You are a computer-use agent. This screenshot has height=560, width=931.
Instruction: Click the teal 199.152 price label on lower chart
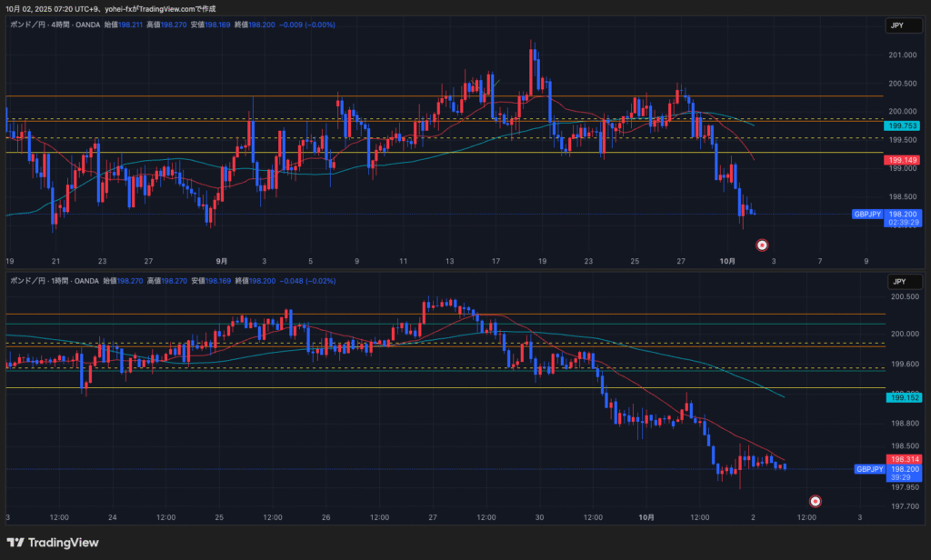[x=905, y=397]
